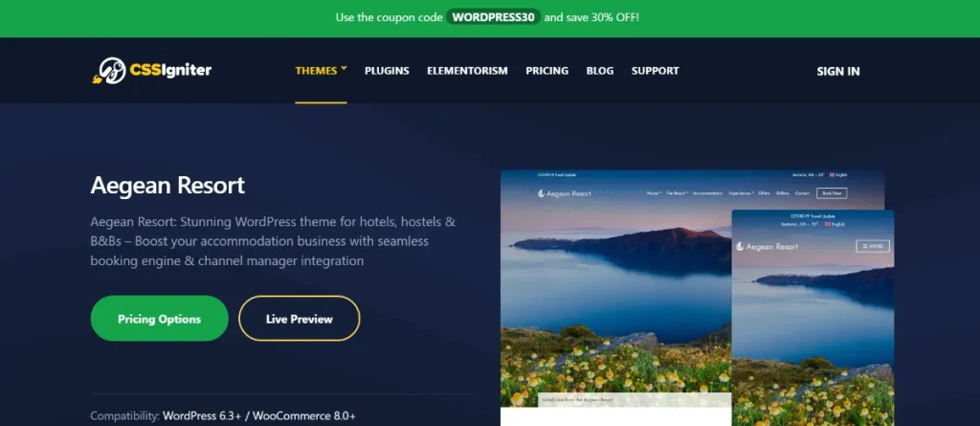Screen dimensions: 980x426
Task: Click the Aegean Resort page heading
Action: [x=167, y=186]
